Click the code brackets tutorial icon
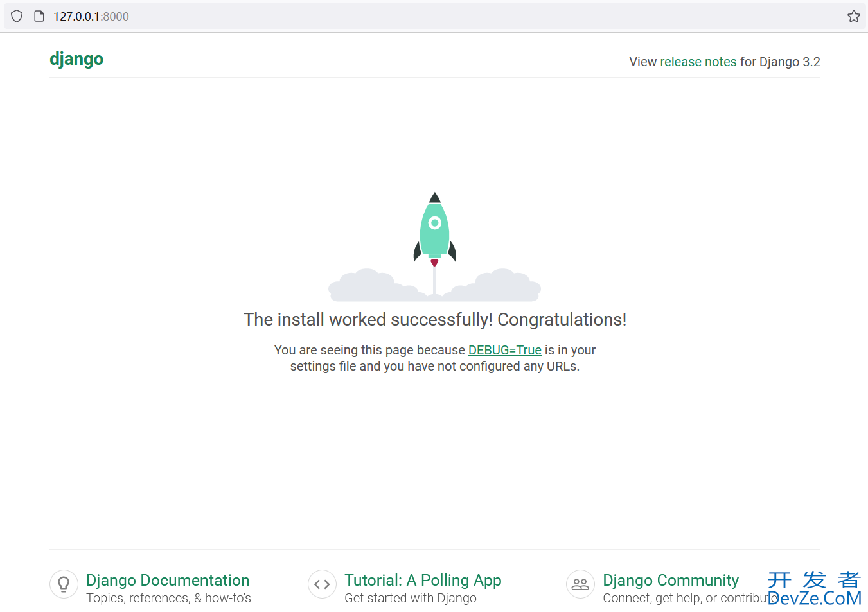The width and height of the screenshot is (868, 612). [322, 584]
